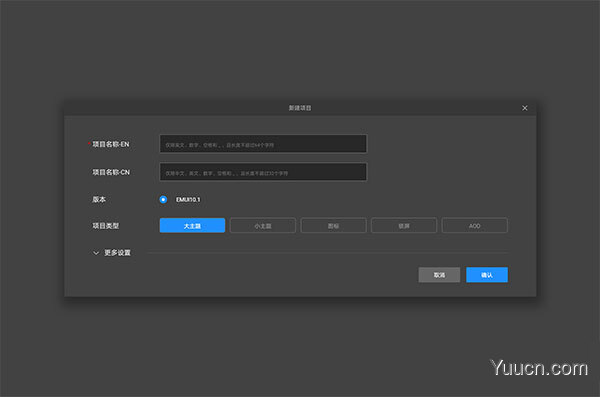Choose the 图标 project type

(333, 225)
